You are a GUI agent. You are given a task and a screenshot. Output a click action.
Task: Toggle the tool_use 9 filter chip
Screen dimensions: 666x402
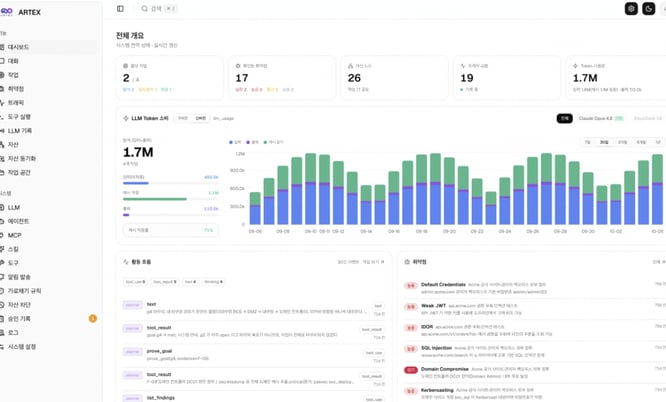point(135,282)
